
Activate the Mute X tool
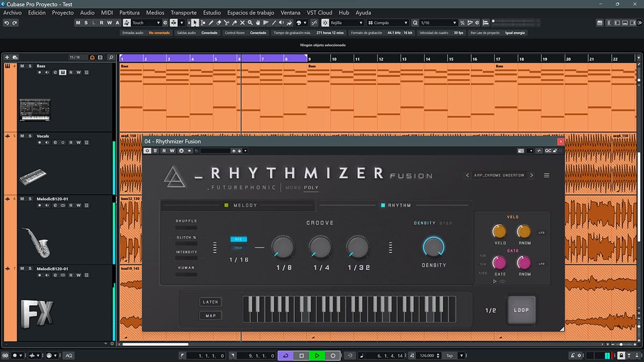point(243,23)
